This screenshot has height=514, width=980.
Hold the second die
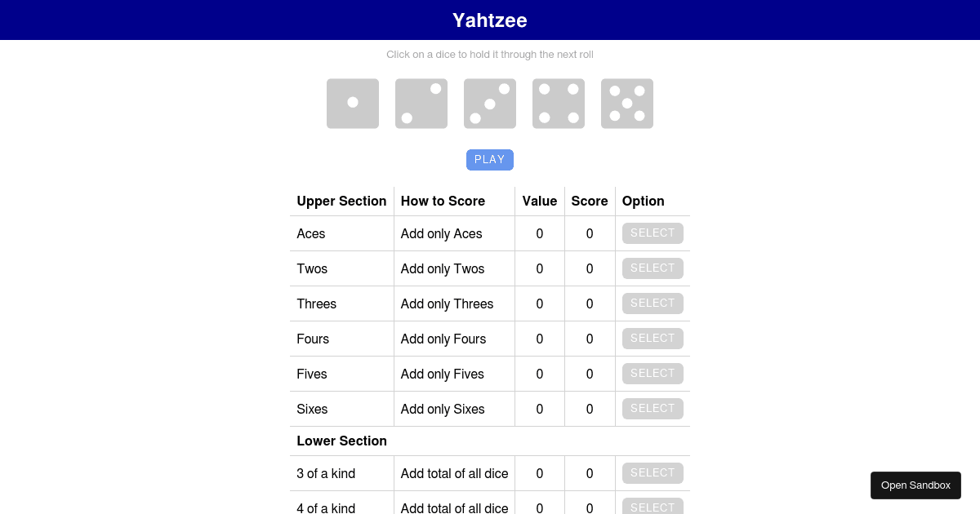421,104
